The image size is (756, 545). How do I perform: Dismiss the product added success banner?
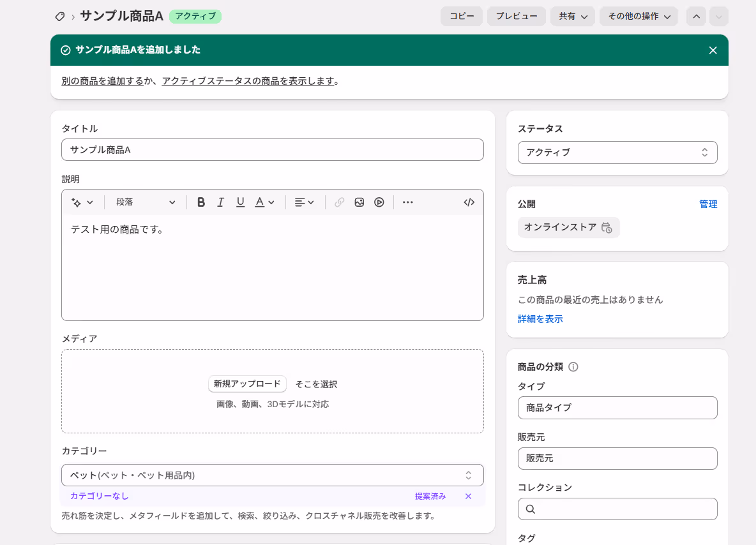713,50
